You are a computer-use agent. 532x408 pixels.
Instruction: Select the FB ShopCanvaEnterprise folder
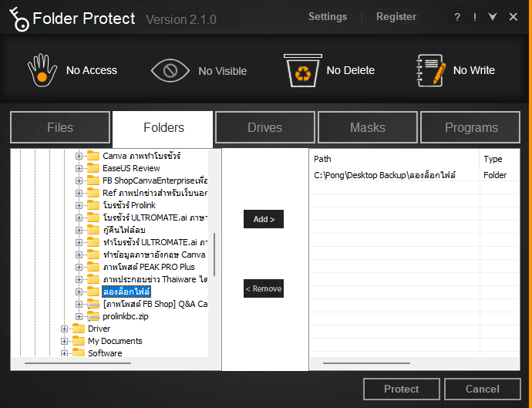point(155,180)
